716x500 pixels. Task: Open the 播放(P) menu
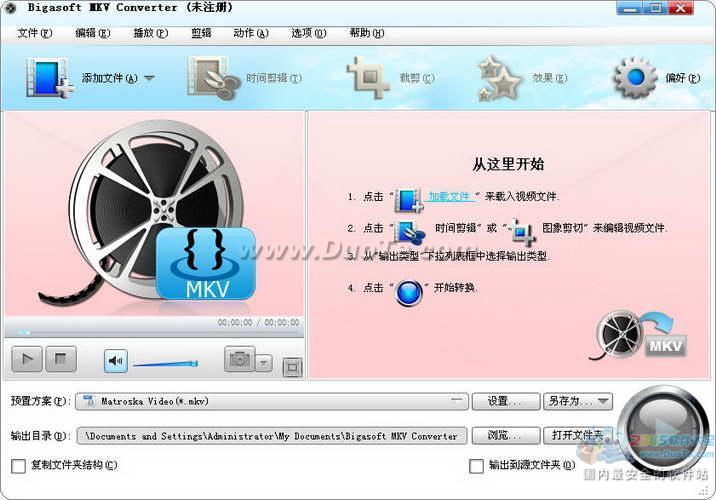point(150,33)
